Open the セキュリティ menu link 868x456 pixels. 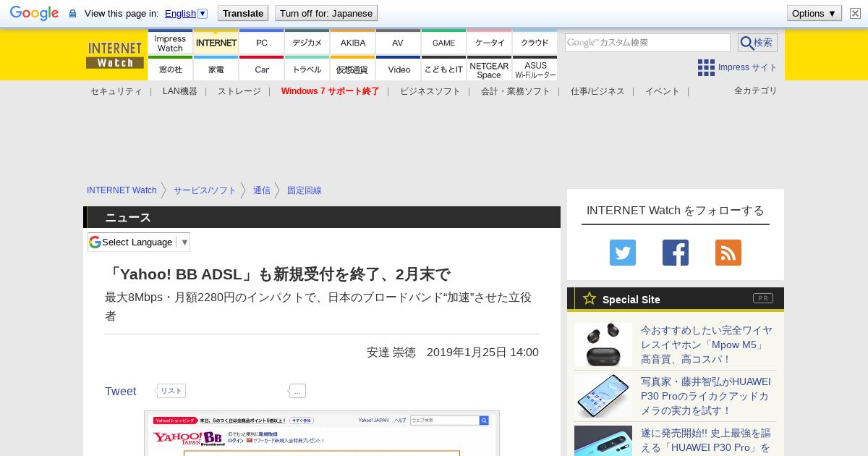tap(116, 91)
